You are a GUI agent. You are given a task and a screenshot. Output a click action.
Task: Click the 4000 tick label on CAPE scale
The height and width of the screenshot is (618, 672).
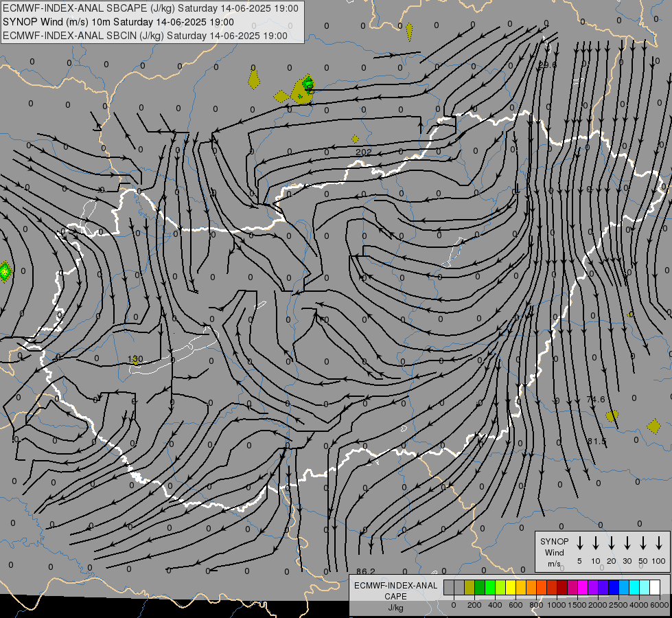(x=639, y=605)
